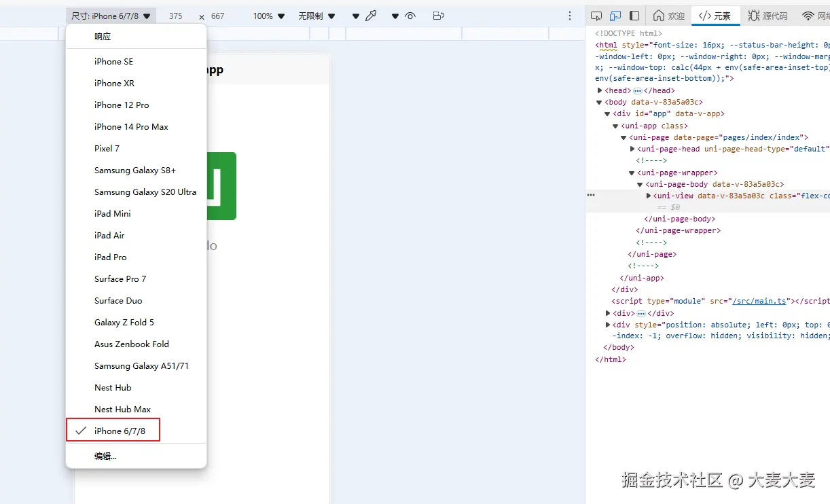Screen dimensions: 830x504
Task: Collapse the uni-app class node
Action: pyautogui.click(x=616, y=126)
